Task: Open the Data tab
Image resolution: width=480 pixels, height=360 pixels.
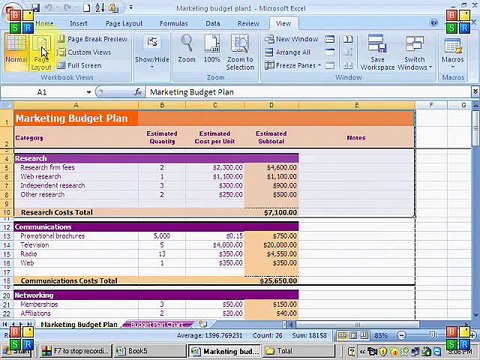Action: [x=213, y=23]
